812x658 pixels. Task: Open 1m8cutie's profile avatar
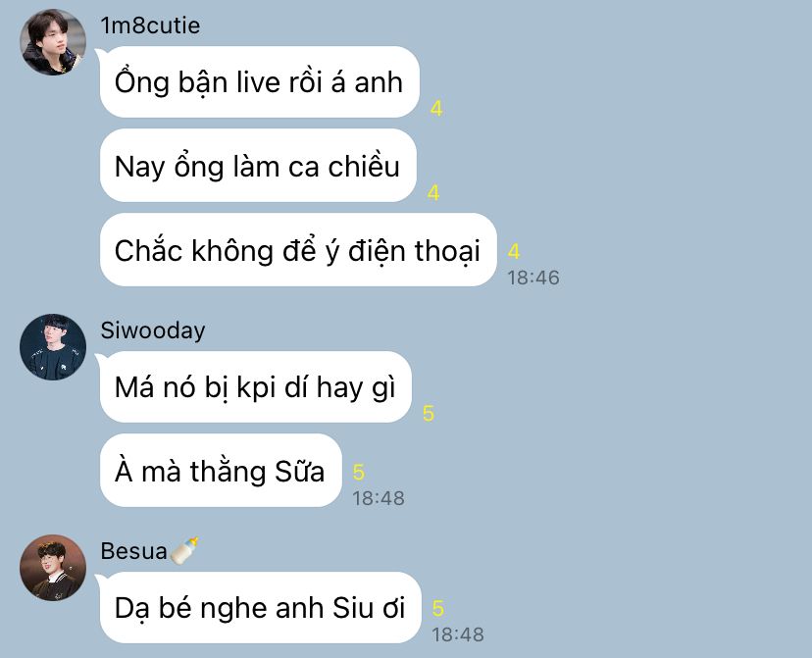[x=53, y=42]
